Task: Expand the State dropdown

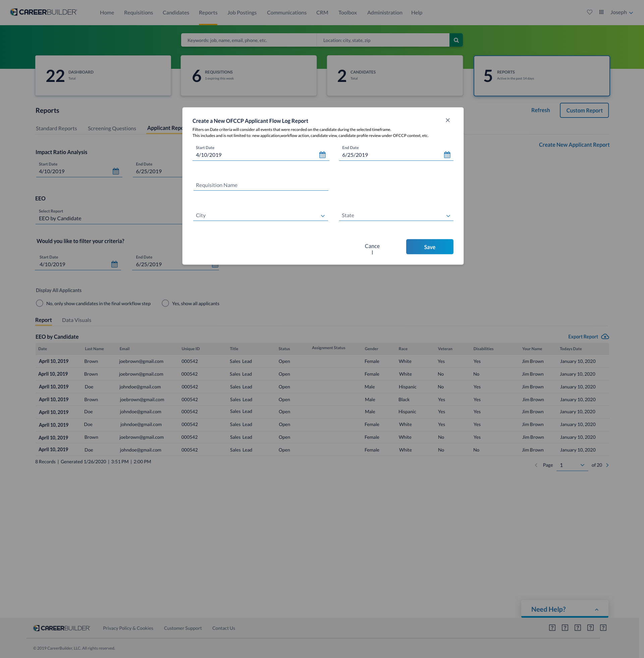Action: tap(448, 216)
